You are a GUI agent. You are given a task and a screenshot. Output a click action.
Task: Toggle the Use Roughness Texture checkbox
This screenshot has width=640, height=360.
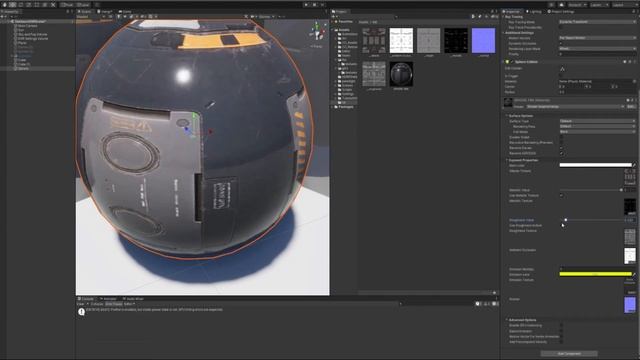click(x=562, y=225)
